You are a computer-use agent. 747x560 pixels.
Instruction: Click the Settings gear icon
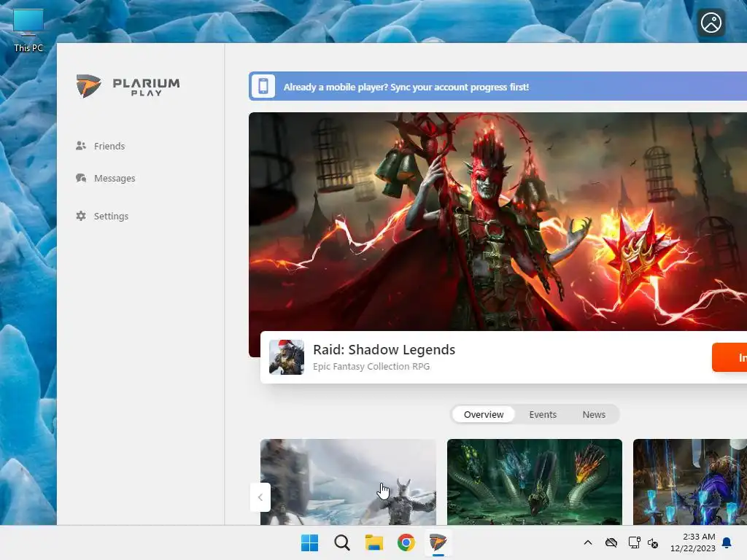pyautogui.click(x=81, y=216)
